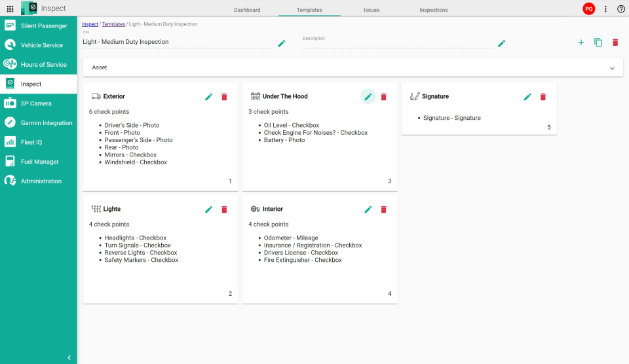Collapse the sidebar with the arrow
The width and height of the screenshot is (629, 364).
pos(69,357)
